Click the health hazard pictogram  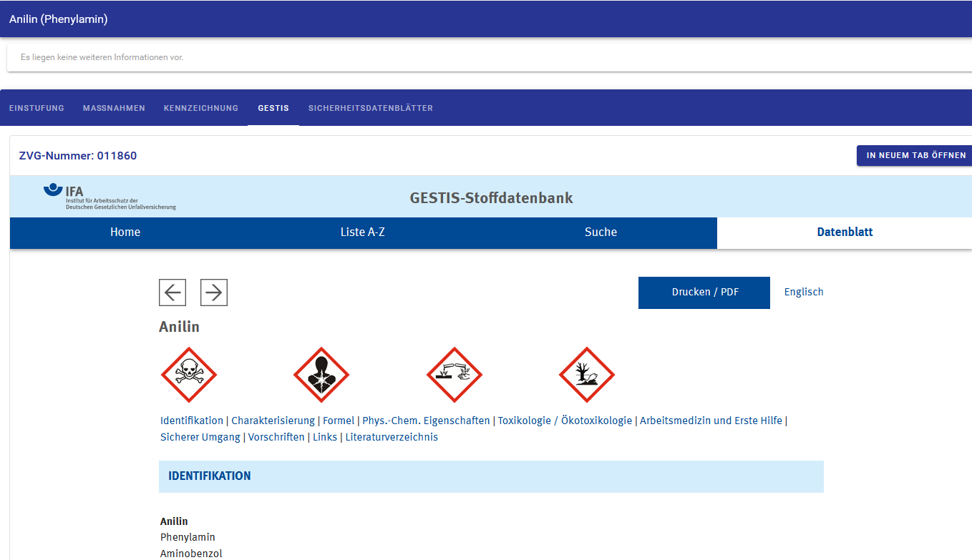(321, 375)
